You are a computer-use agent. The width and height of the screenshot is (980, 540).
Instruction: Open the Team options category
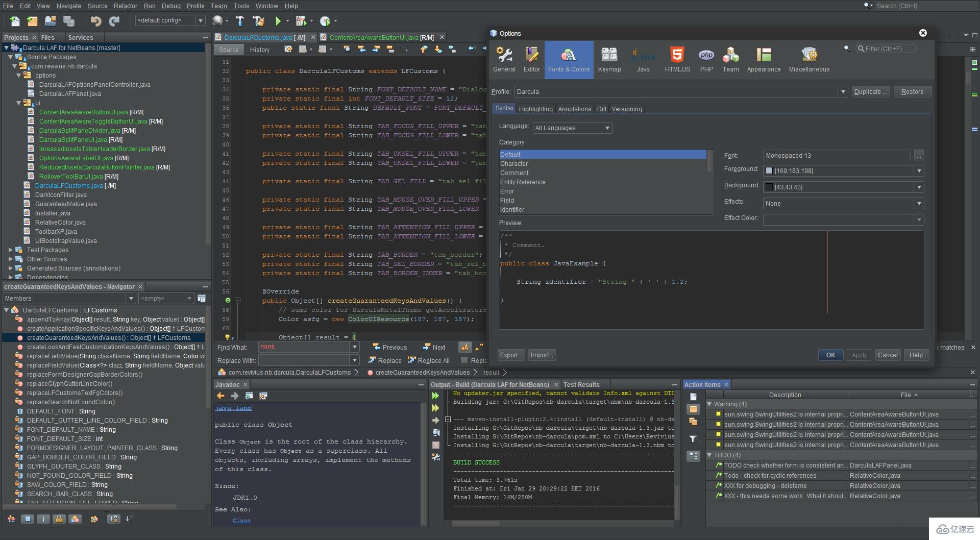click(730, 60)
